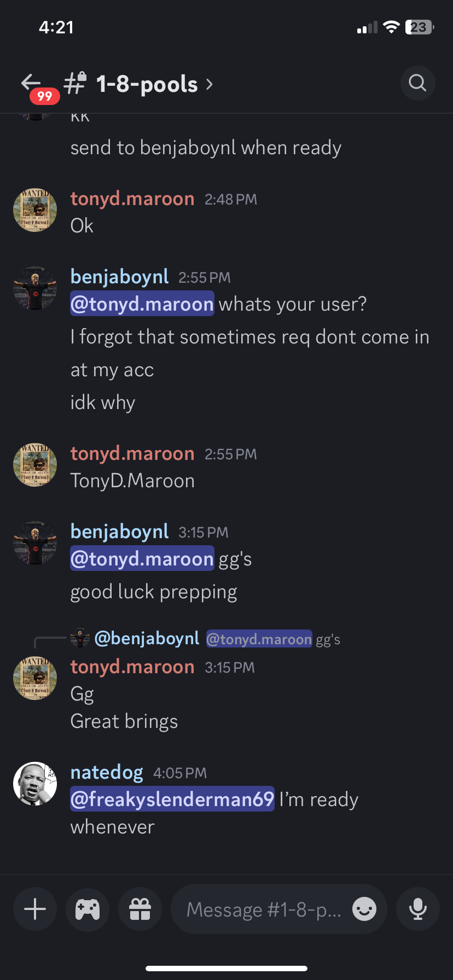Tap the plus attachment icon
This screenshot has width=453, height=980.
pyautogui.click(x=35, y=909)
